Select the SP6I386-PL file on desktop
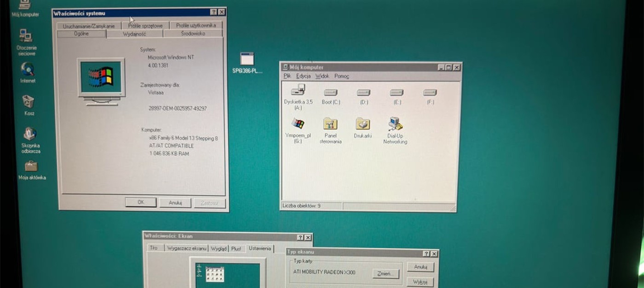The height and width of the screenshot is (288, 644). [247, 63]
